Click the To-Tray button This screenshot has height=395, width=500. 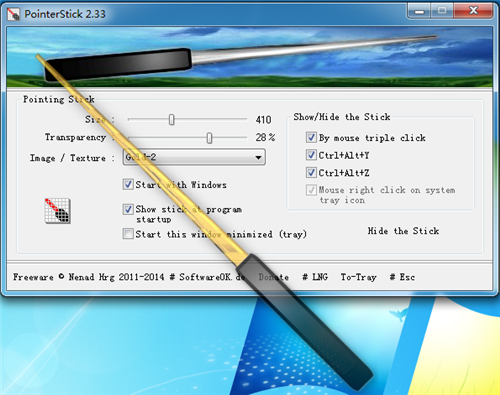click(x=358, y=277)
